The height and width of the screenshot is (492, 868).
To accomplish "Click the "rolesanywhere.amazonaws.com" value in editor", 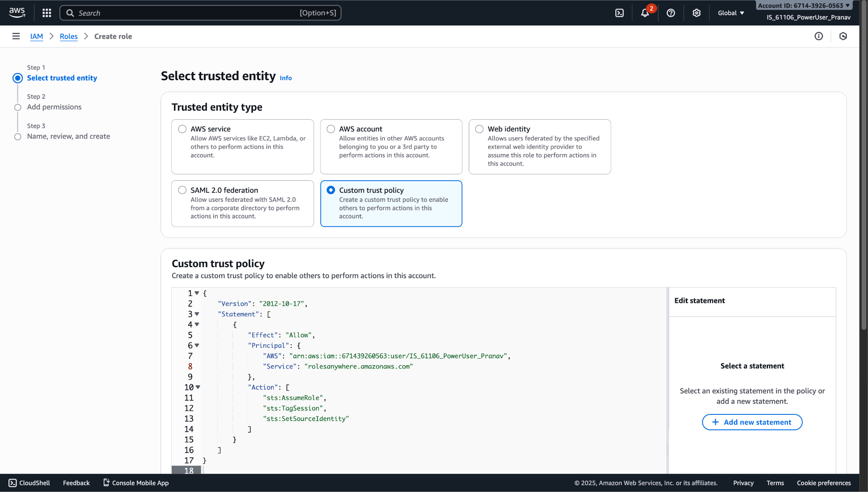I will click(x=359, y=366).
